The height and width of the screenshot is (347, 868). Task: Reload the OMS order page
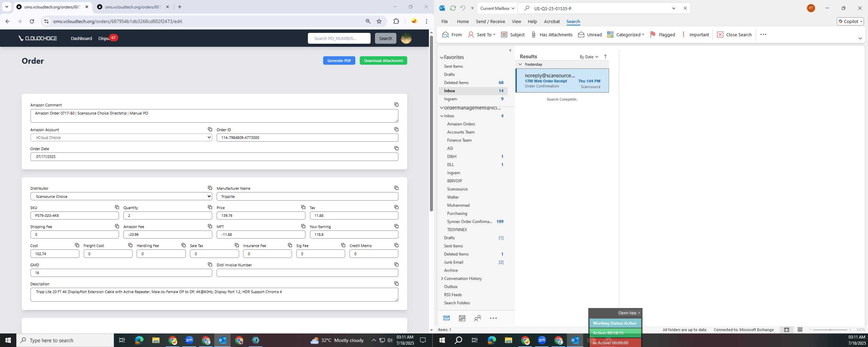coord(32,21)
